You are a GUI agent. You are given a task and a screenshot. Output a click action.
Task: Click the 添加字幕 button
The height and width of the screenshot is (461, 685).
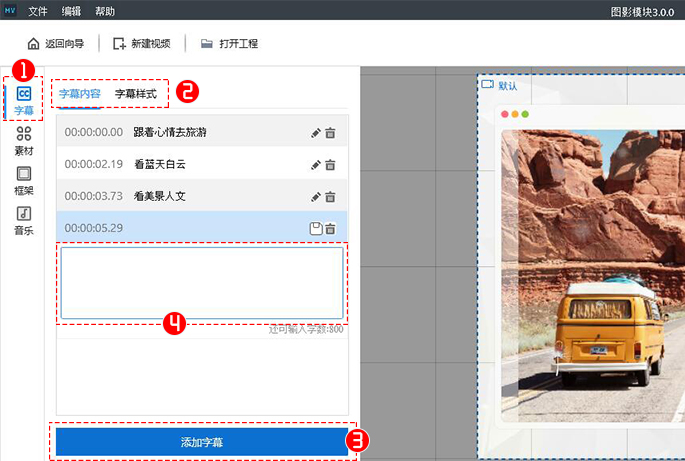point(202,442)
